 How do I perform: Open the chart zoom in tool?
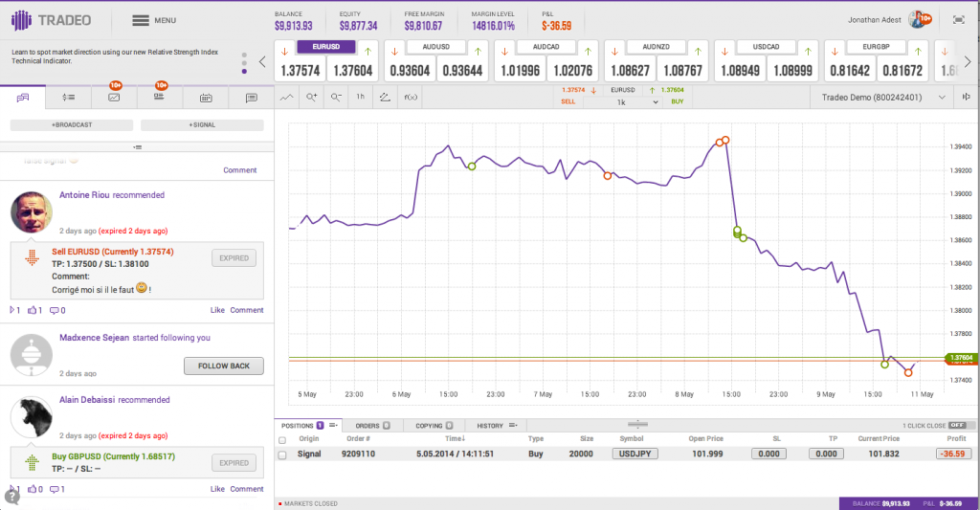(x=312, y=97)
